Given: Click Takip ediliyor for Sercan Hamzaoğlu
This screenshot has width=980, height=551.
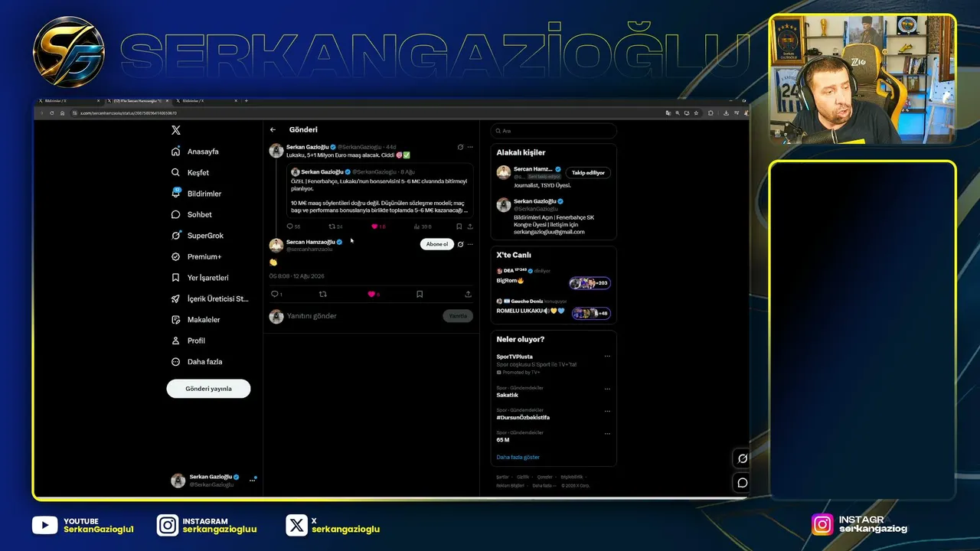Looking at the screenshot, I should (588, 172).
